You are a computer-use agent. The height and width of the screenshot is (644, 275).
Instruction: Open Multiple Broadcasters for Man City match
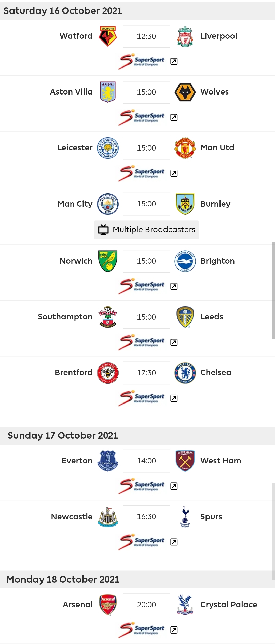(146, 230)
